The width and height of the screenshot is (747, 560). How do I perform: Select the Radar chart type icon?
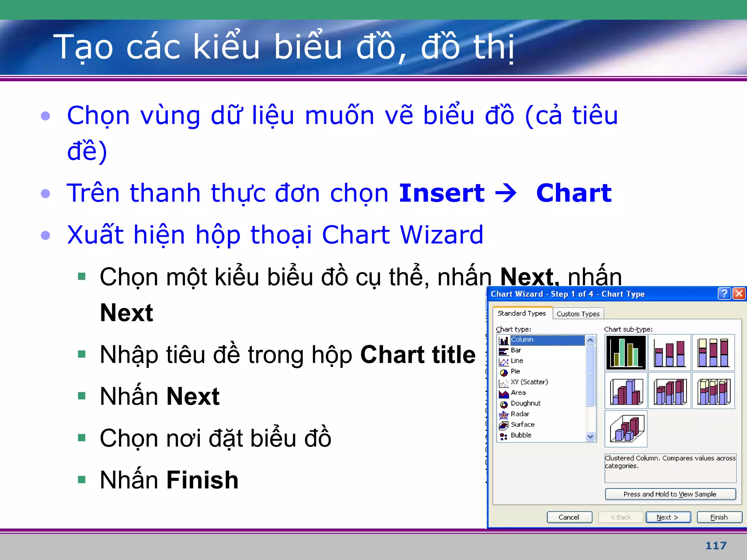pos(504,415)
